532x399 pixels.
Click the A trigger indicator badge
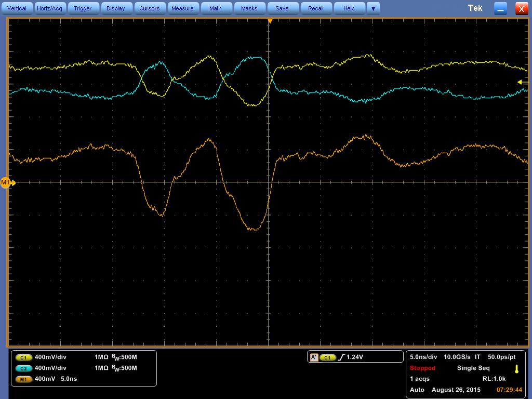click(x=314, y=357)
